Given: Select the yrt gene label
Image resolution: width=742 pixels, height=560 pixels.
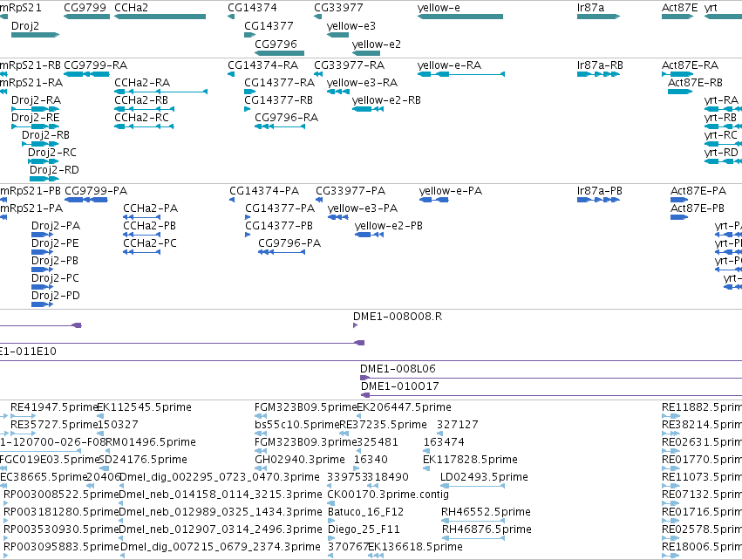Looking at the screenshot, I should (711, 8).
